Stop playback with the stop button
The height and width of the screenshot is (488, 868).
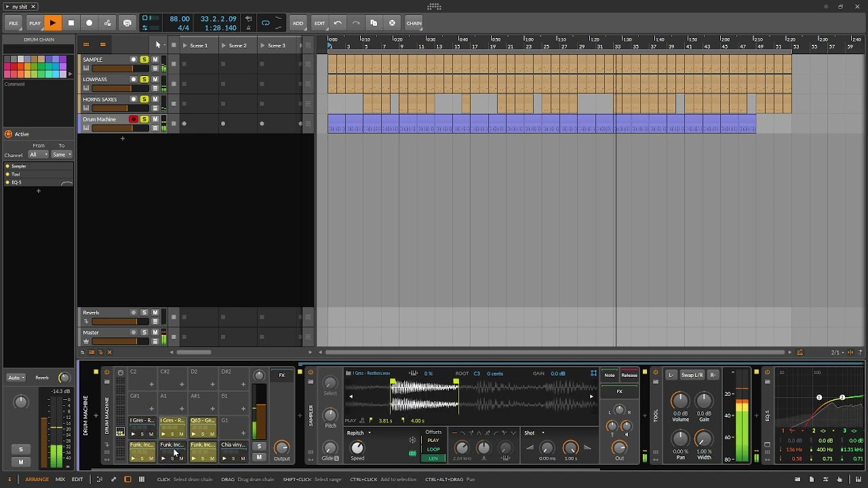(x=71, y=23)
